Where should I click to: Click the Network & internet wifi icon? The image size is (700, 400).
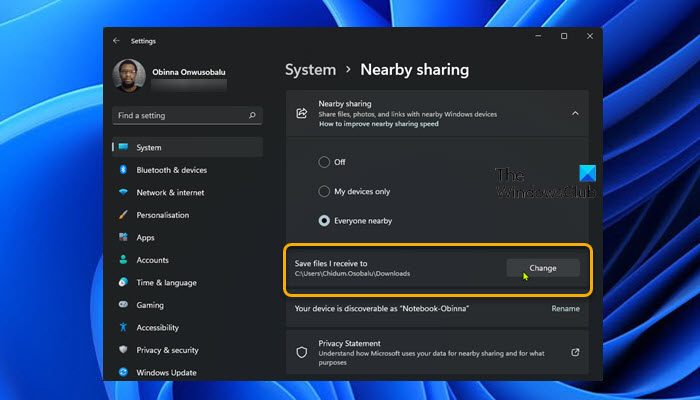[123, 192]
